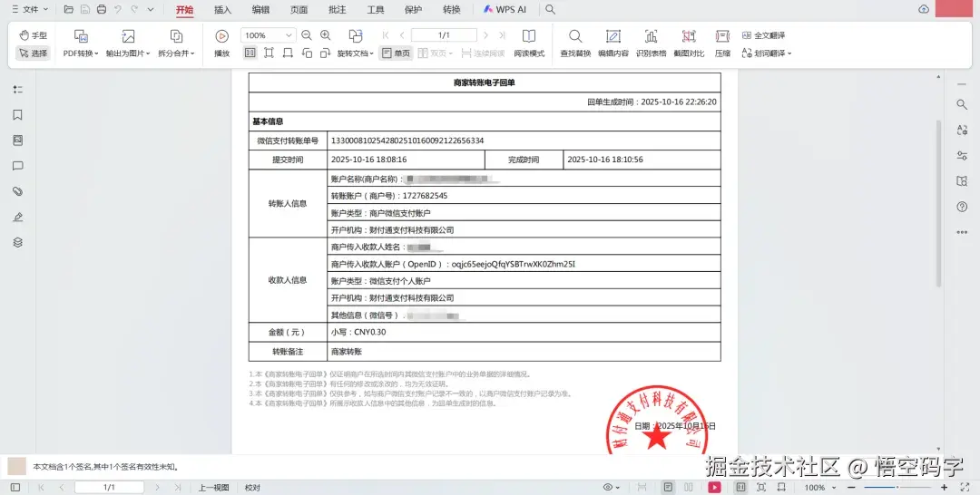Click Full text translation (全文翻译)
Viewport: 980px width, 495px height.
click(763, 35)
